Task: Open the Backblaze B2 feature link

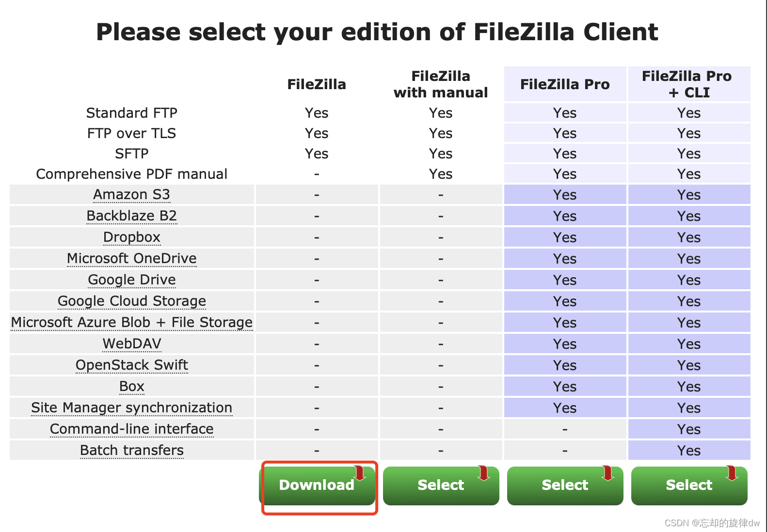Action: tap(131, 216)
